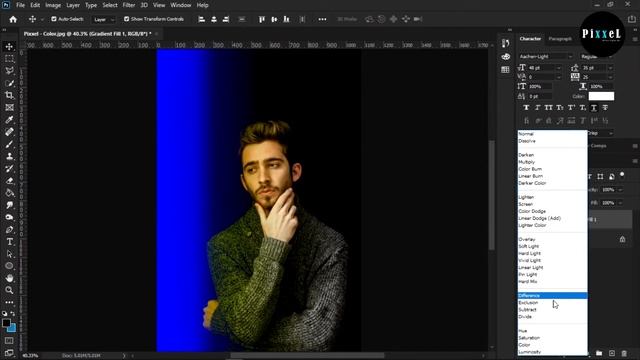Select the Frame tool

pos(9,108)
